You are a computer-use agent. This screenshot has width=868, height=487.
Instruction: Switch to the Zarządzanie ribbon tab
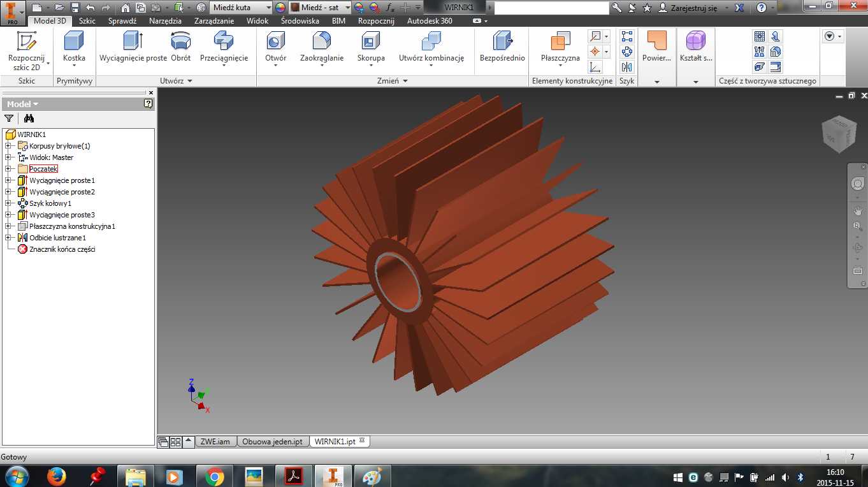(214, 21)
